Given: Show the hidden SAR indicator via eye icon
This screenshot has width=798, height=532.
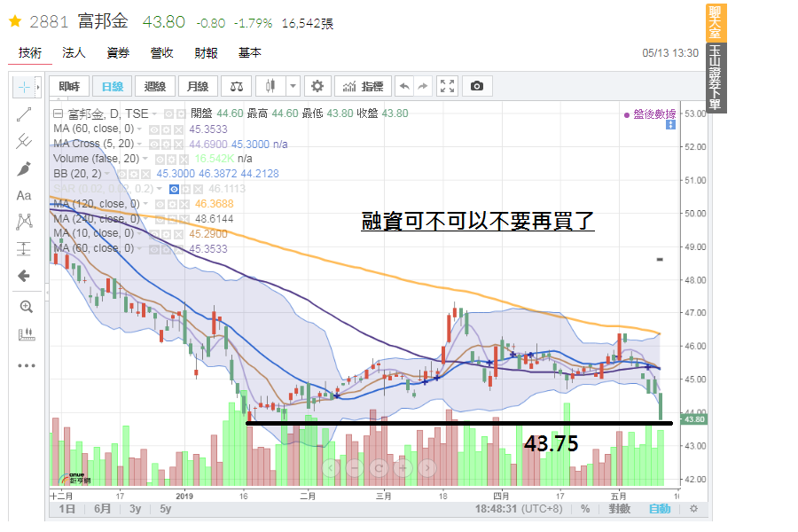Looking at the screenshot, I should [x=174, y=190].
